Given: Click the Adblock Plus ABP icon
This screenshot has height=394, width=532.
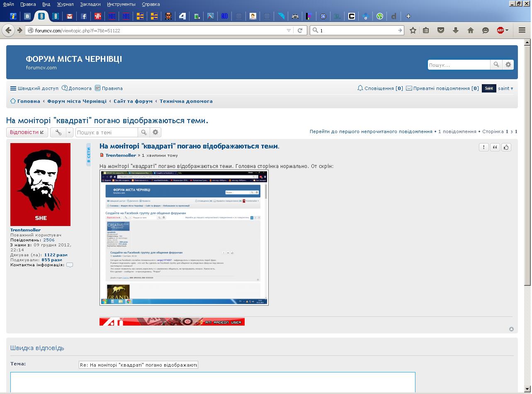Looking at the screenshot, I should (x=500, y=30).
